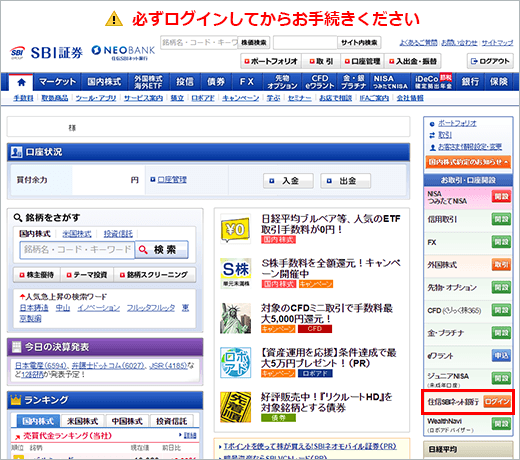Switch ranking to 中国株式 tab
Screen dimensions: 520x460
click(127, 421)
